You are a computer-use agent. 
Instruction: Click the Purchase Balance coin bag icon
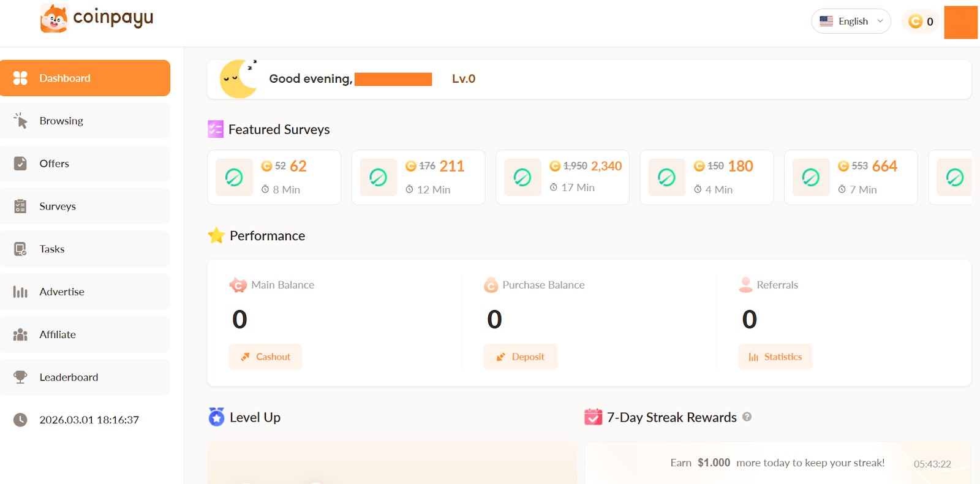(x=491, y=285)
